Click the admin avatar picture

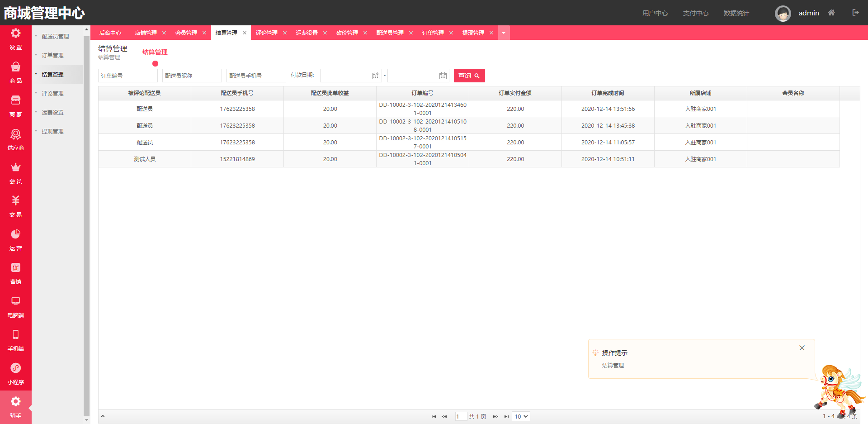tap(783, 13)
